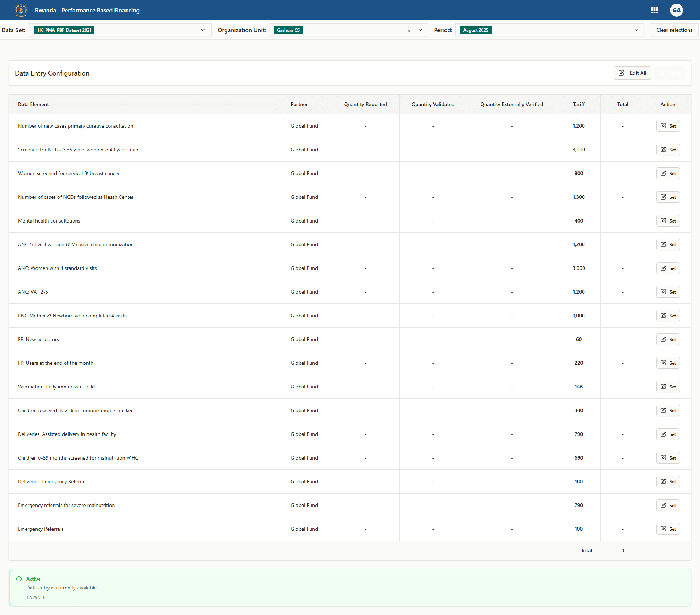Click the pencil icon on Edit All
The image size is (700, 615).
(622, 73)
